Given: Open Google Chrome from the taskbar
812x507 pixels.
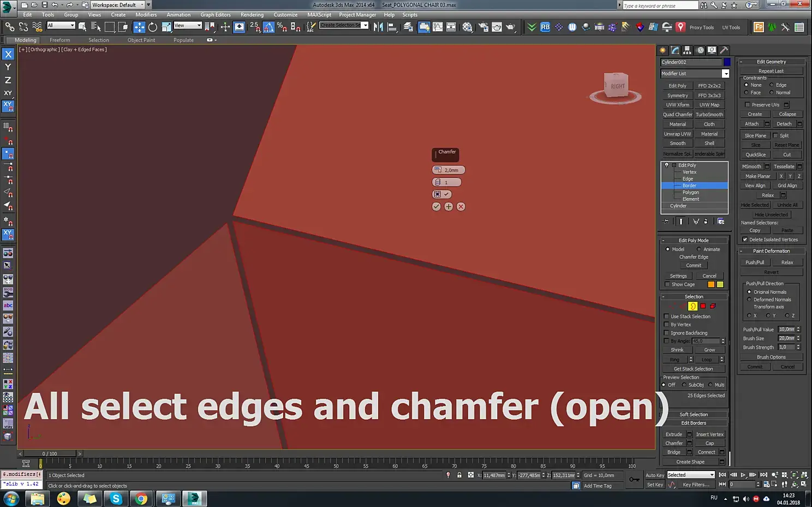Looking at the screenshot, I should pyautogui.click(x=141, y=499).
